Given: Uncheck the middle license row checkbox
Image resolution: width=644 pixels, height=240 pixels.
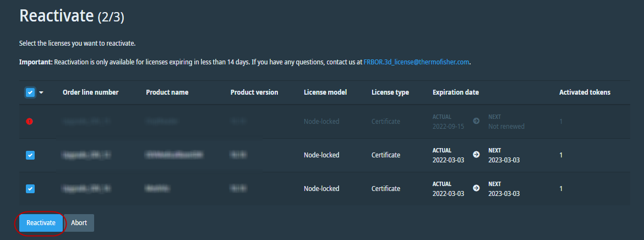Looking at the screenshot, I should tap(30, 155).
